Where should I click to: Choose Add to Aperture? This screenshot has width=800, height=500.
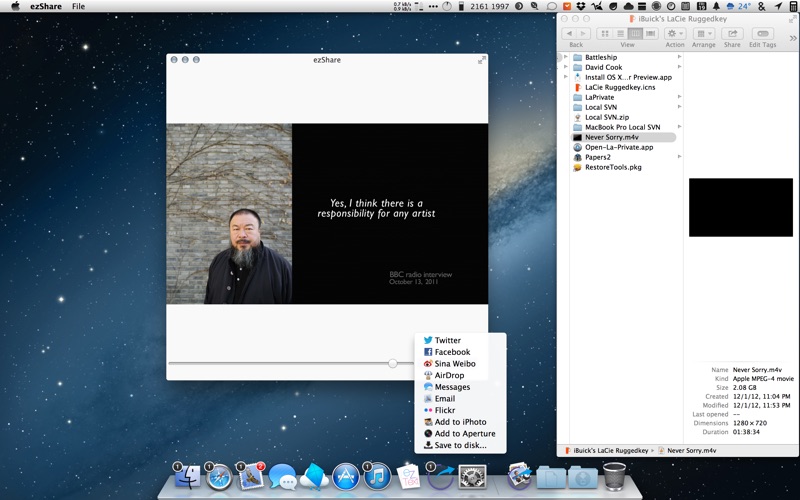[460, 434]
